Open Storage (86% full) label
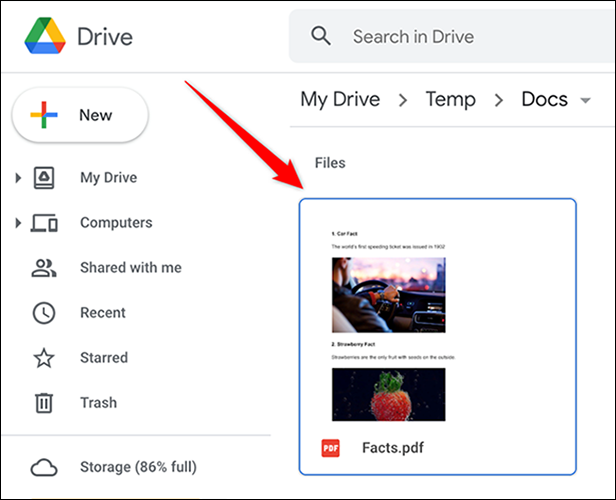The width and height of the screenshot is (616, 500). (x=138, y=467)
